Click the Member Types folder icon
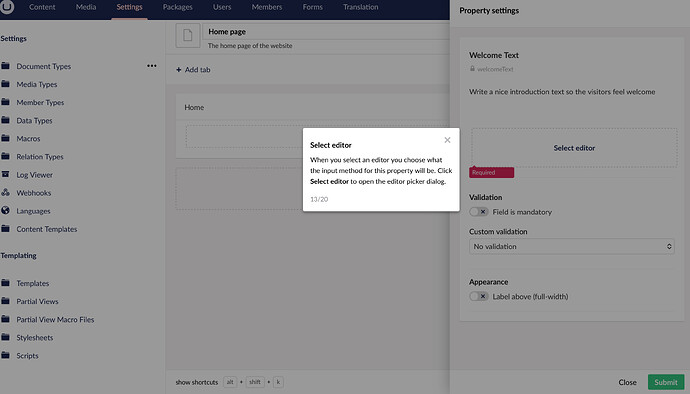The image size is (690, 394). [5, 102]
